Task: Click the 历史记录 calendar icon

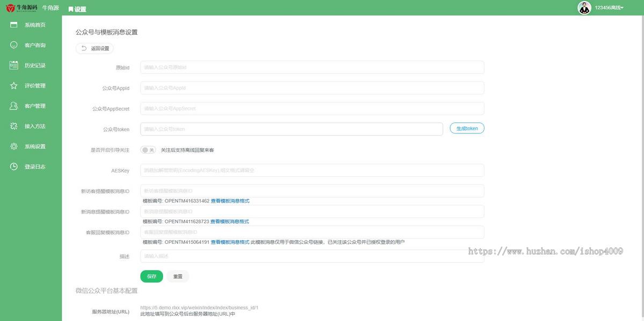Action: click(x=14, y=65)
